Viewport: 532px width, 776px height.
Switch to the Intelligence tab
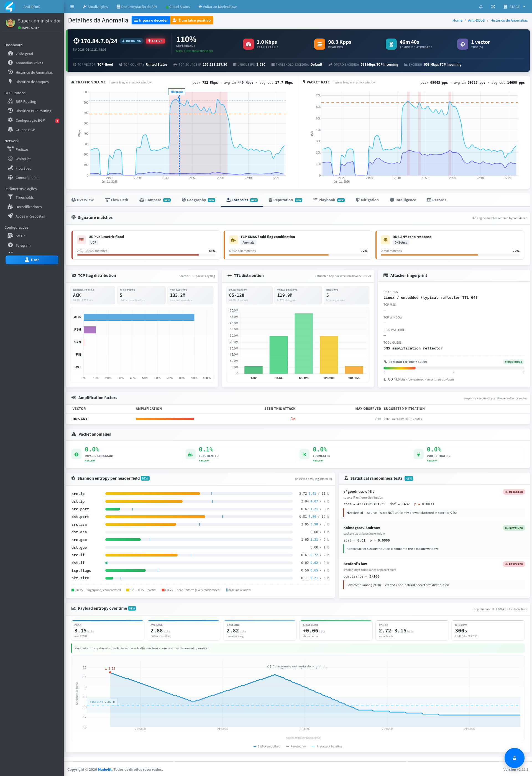coord(403,200)
